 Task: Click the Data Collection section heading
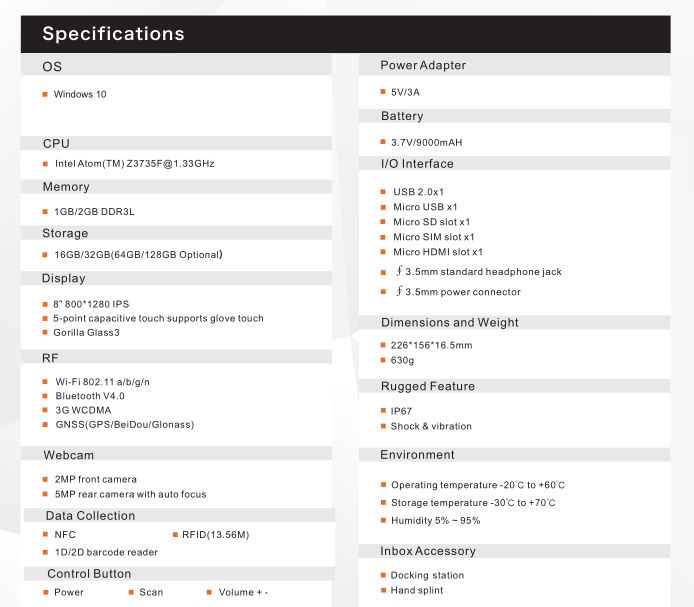pos(90,516)
